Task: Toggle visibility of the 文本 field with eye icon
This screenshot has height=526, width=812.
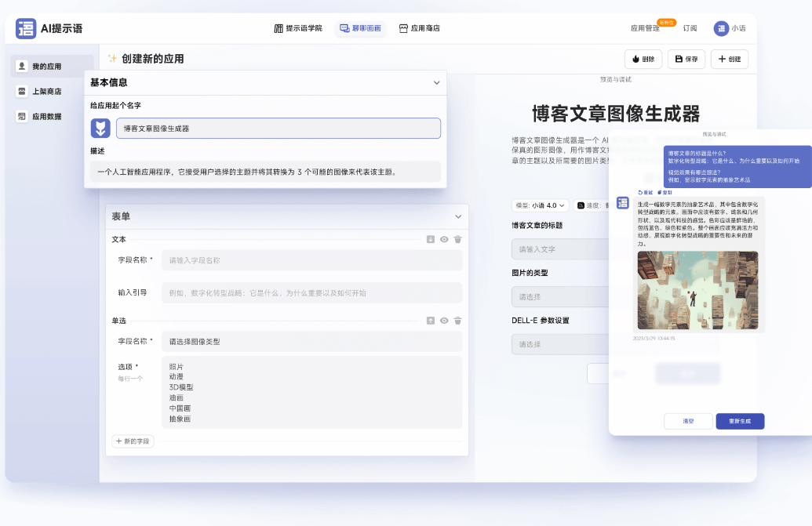Action: coord(444,240)
